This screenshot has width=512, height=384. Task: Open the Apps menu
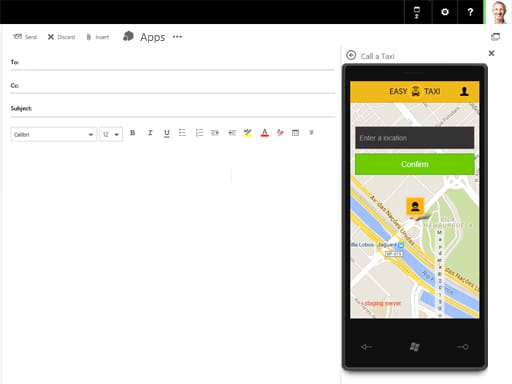[144, 37]
